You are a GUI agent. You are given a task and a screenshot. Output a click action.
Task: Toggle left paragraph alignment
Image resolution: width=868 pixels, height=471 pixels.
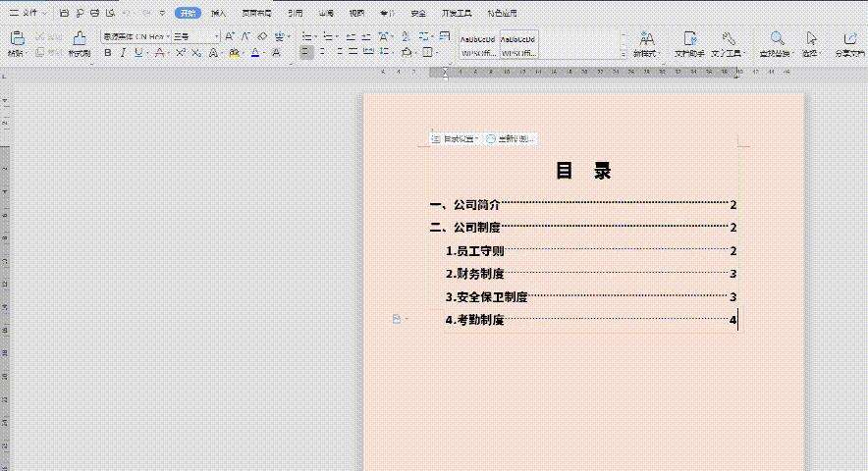[305, 53]
